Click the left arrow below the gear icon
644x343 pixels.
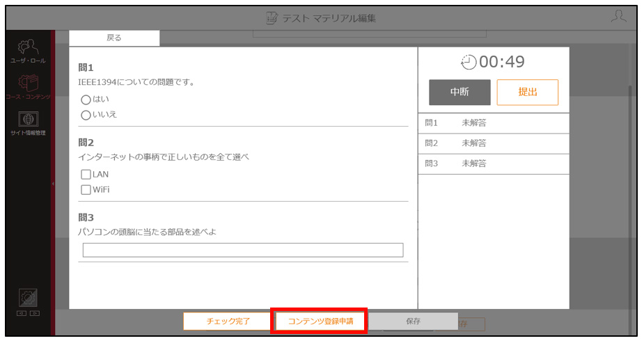(x=22, y=314)
